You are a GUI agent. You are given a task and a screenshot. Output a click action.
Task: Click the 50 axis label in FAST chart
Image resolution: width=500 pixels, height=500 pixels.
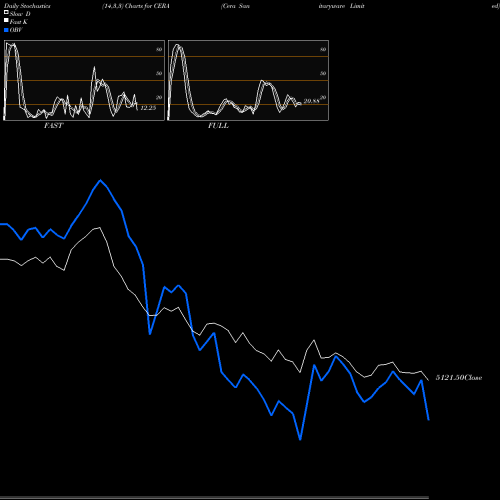pyautogui.click(x=159, y=73)
